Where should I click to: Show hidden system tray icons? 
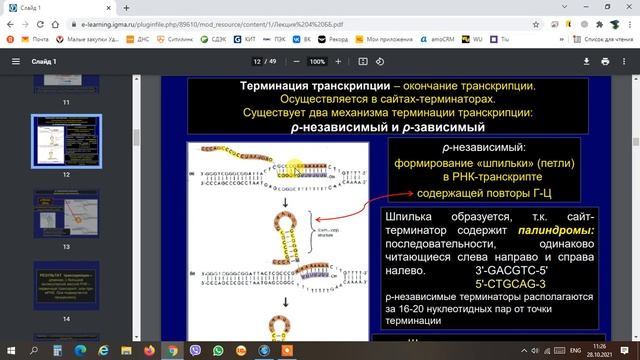coord(524,351)
